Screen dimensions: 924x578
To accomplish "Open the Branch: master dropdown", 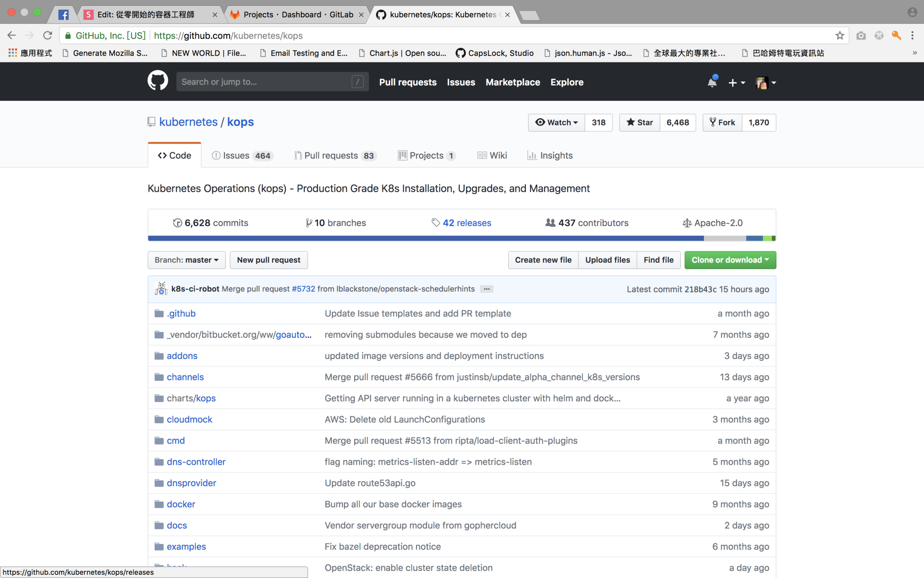I will pos(187,260).
